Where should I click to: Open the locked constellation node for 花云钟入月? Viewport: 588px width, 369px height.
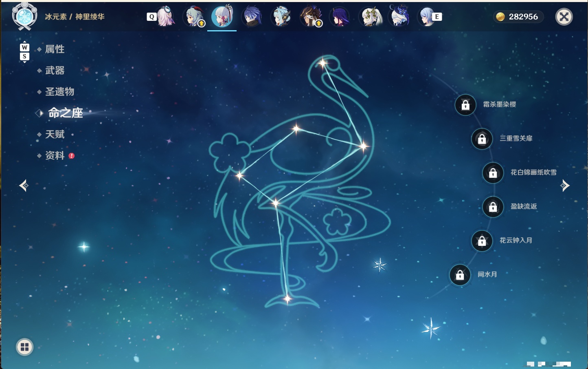[482, 241]
